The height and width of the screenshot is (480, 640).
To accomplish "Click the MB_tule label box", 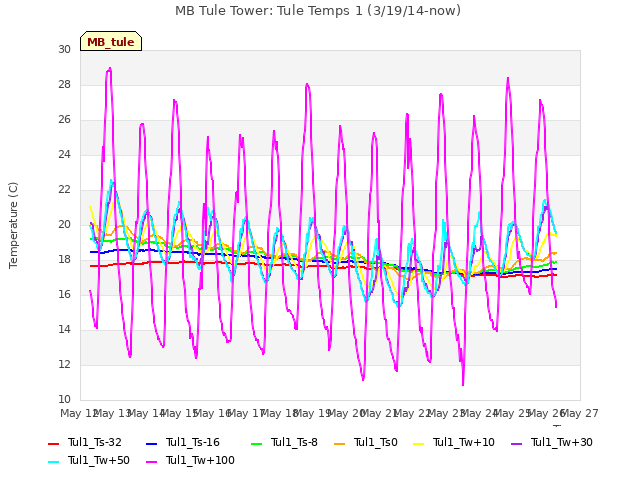I will coord(111,41).
